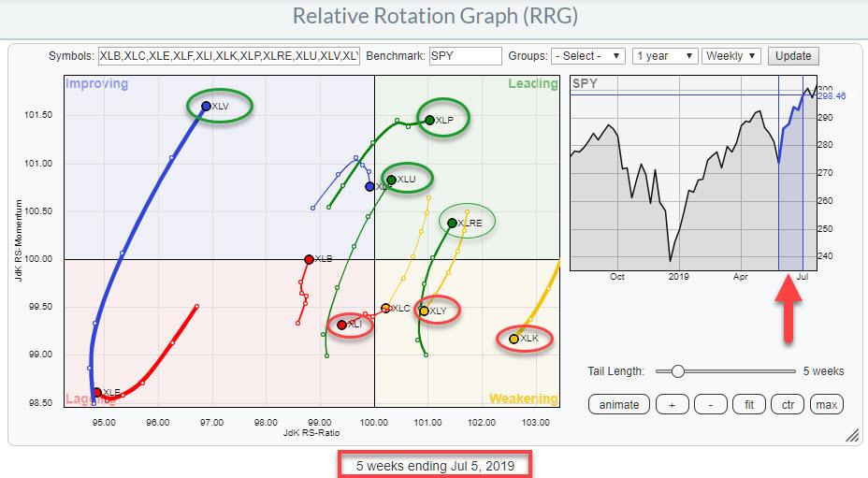868x478 pixels.
Task: Click the plus zoom button
Action: click(672, 405)
